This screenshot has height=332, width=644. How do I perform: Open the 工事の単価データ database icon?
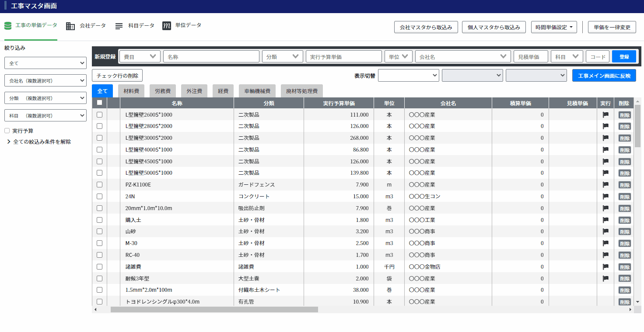coord(8,26)
